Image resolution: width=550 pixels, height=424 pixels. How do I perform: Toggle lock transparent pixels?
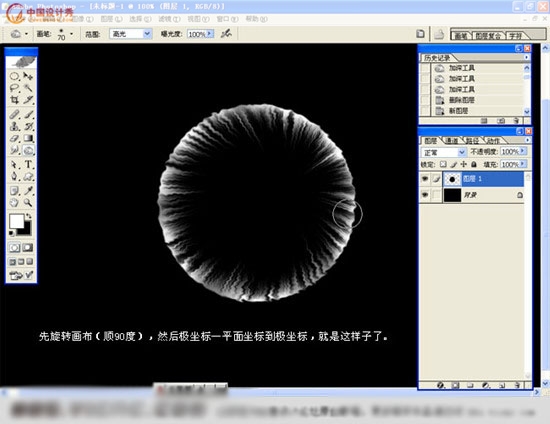pyautogui.click(x=443, y=164)
